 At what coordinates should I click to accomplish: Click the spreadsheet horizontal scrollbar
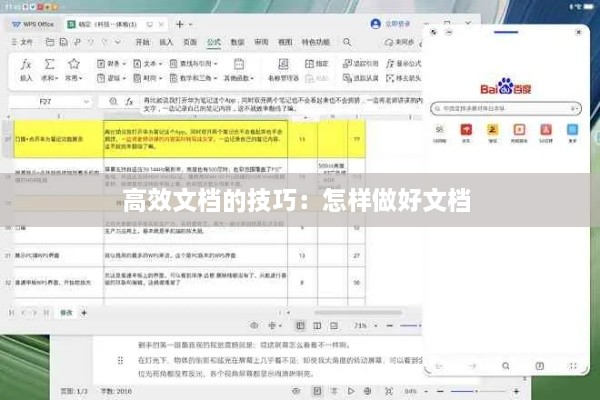pyautogui.click(x=357, y=312)
